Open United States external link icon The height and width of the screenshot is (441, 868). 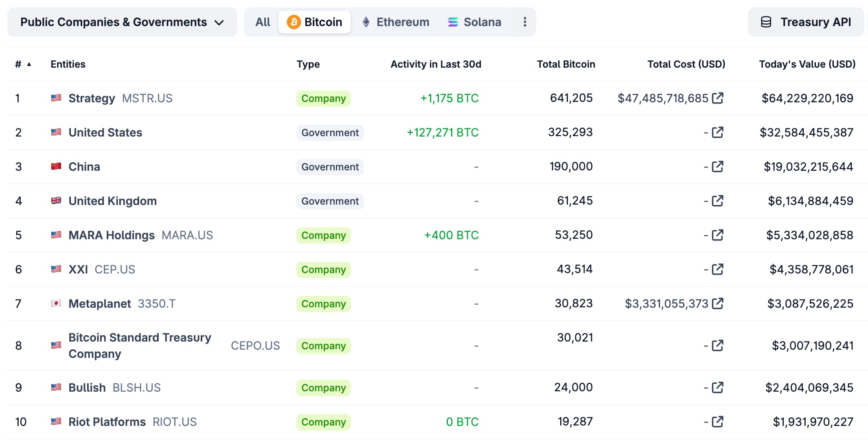click(x=717, y=132)
